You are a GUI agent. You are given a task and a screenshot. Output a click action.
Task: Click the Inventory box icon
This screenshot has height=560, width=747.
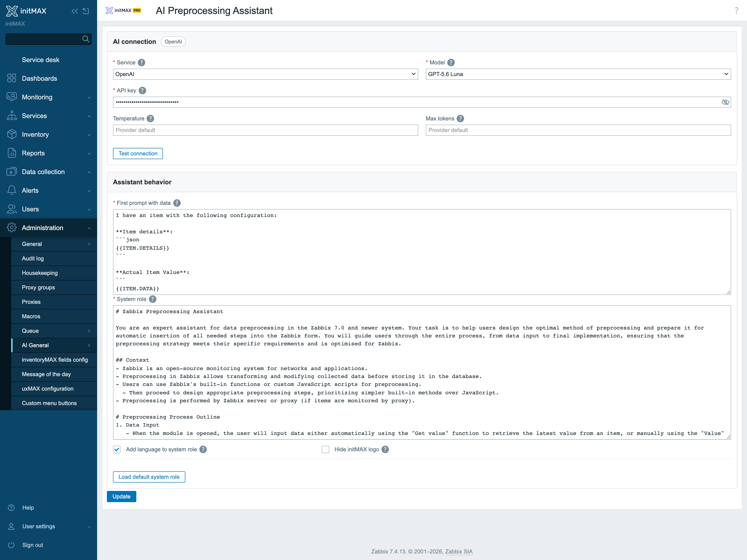click(x=11, y=134)
